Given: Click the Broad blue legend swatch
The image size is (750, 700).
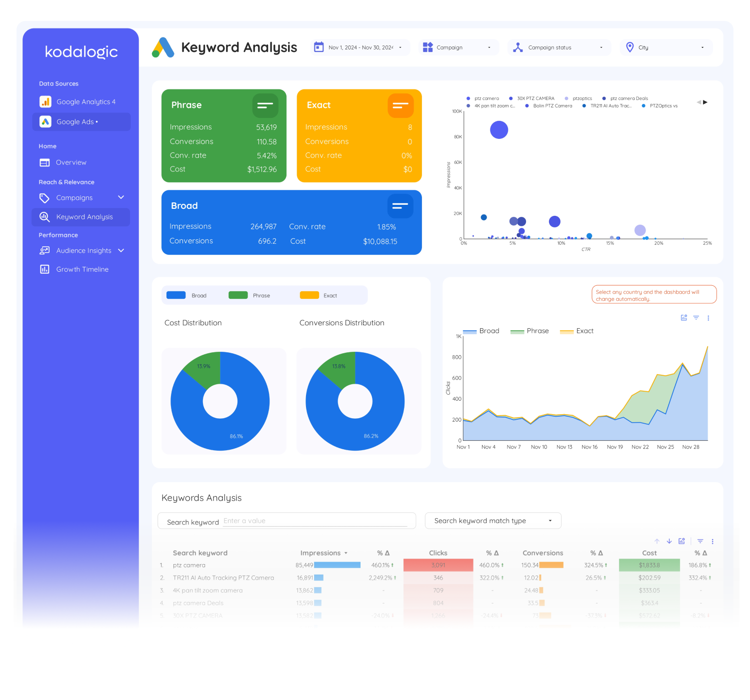Looking at the screenshot, I should (176, 295).
